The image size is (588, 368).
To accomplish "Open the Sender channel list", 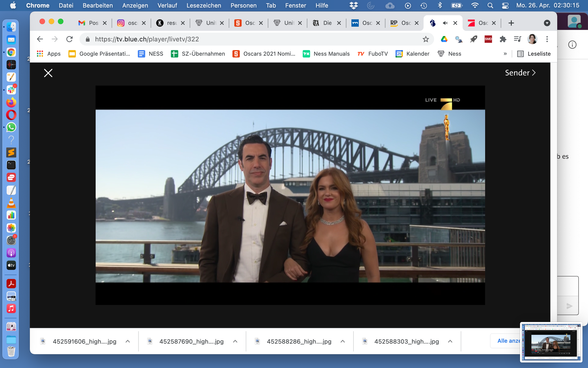I will (520, 73).
